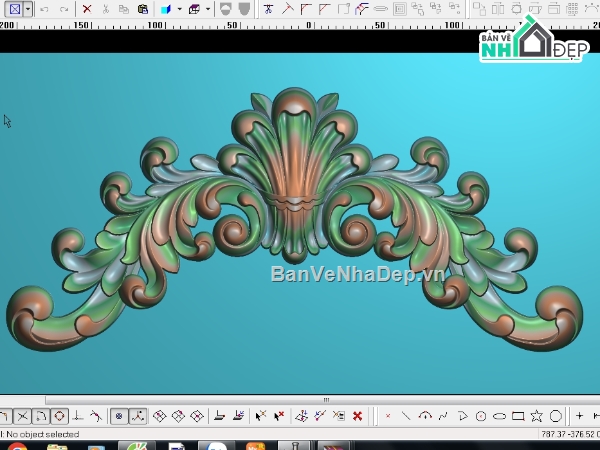Toggle the node snap button with red dots
600x450 pixels.
tap(138, 416)
